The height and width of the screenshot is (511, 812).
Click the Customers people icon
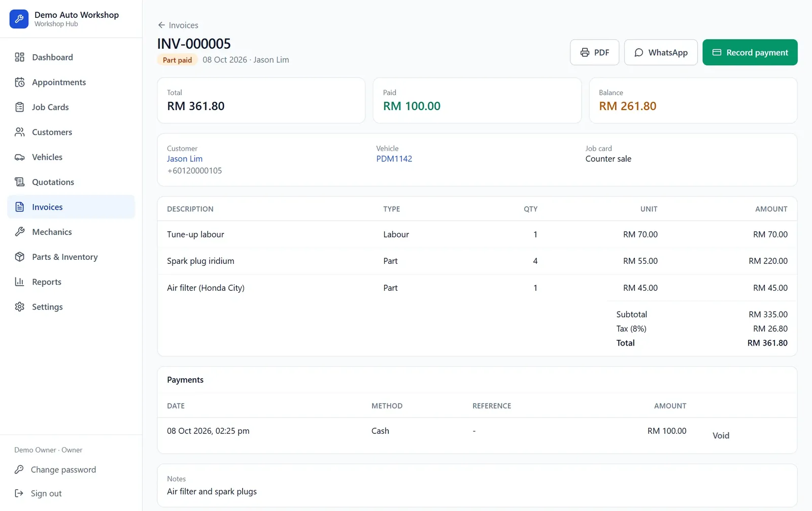20,132
